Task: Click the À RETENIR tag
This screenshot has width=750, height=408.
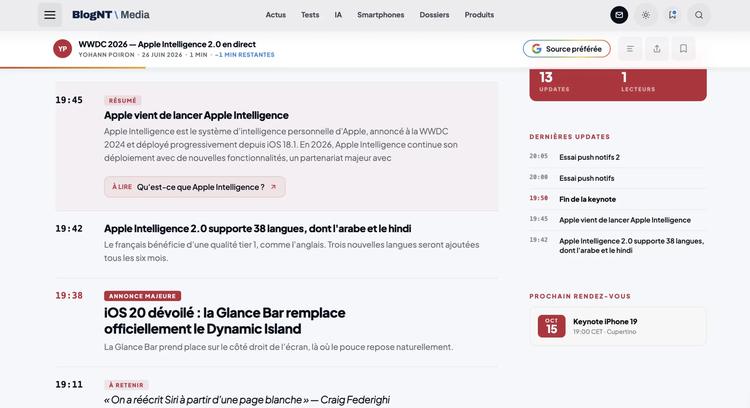Action: [x=126, y=385]
